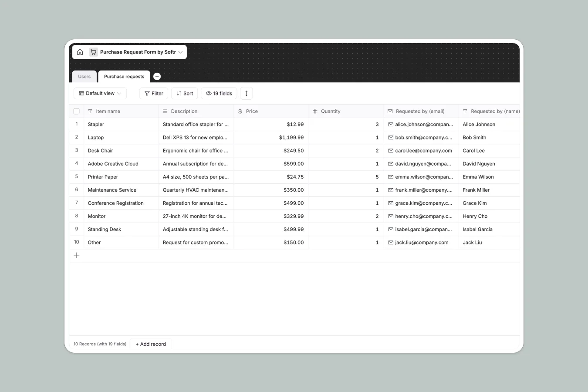Click the shopping cart icon beside the app title
This screenshot has height=392, width=588.
[x=93, y=52]
